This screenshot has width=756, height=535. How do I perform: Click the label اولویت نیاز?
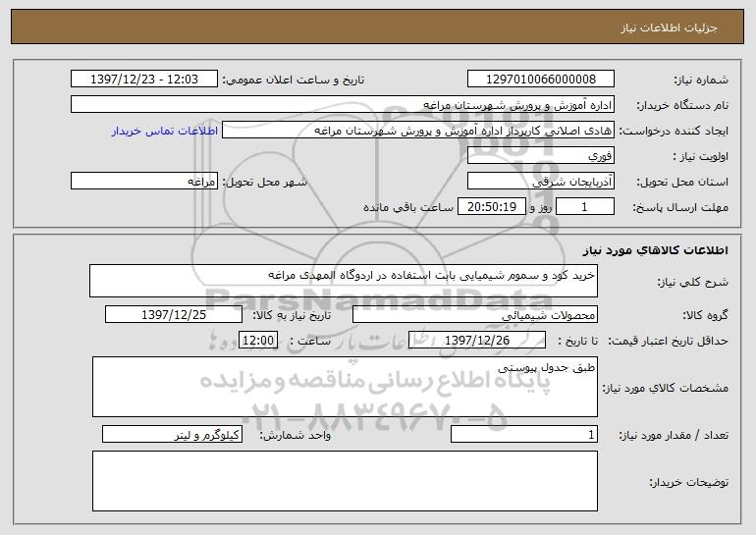pos(701,156)
